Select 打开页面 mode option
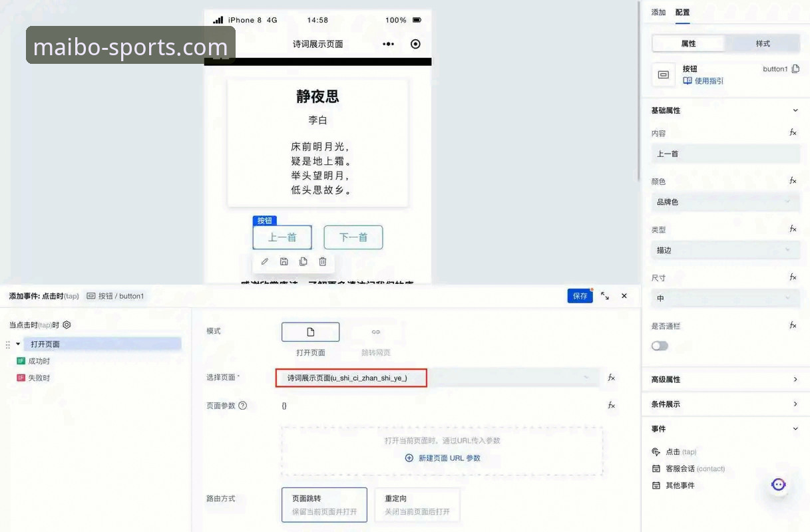The height and width of the screenshot is (532, 810). (311, 332)
